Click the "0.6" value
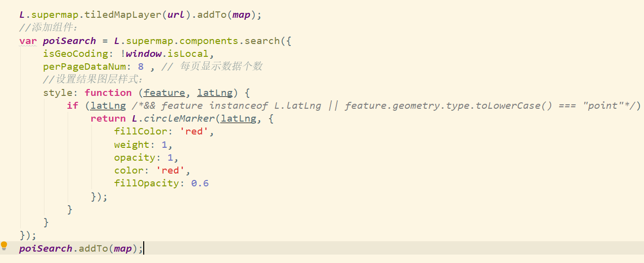 point(200,183)
